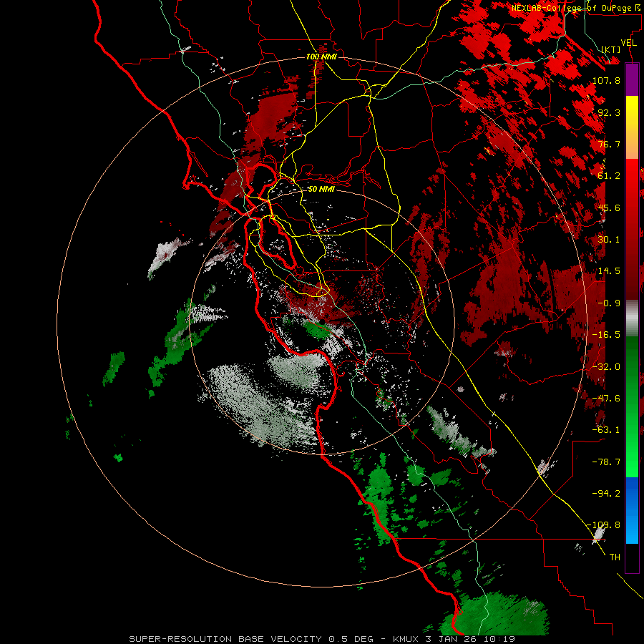Click the yellow segment of the velocity scale
The image size is (644, 644).
632,112
